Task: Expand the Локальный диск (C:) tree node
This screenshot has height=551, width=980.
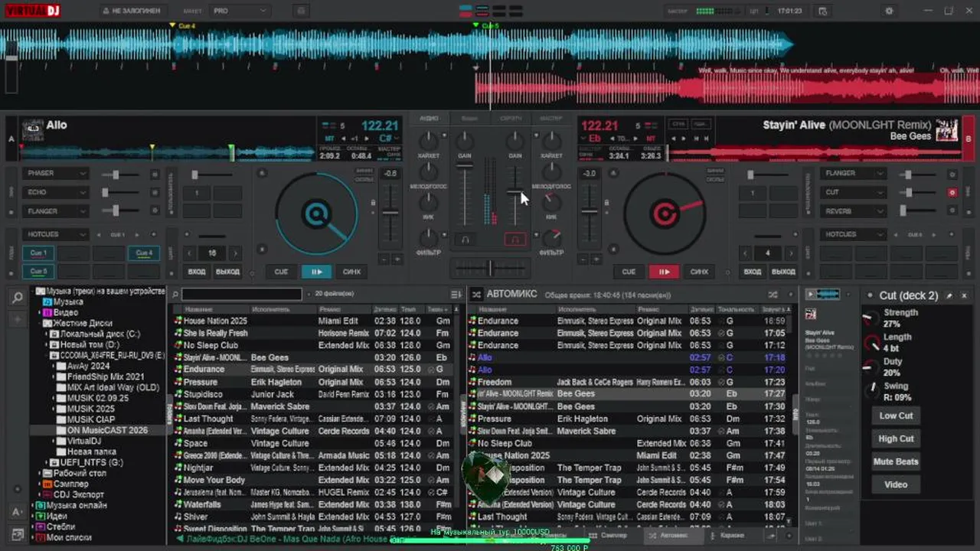Action: (x=45, y=334)
